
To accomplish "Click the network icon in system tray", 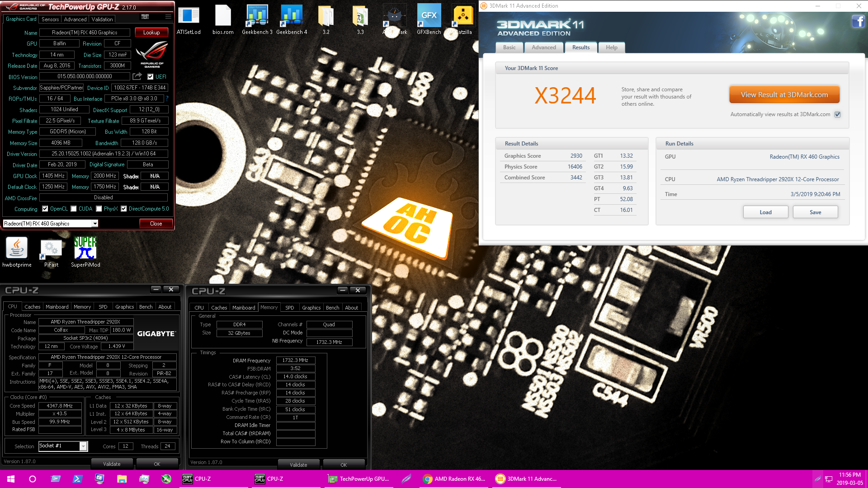I will (829, 479).
